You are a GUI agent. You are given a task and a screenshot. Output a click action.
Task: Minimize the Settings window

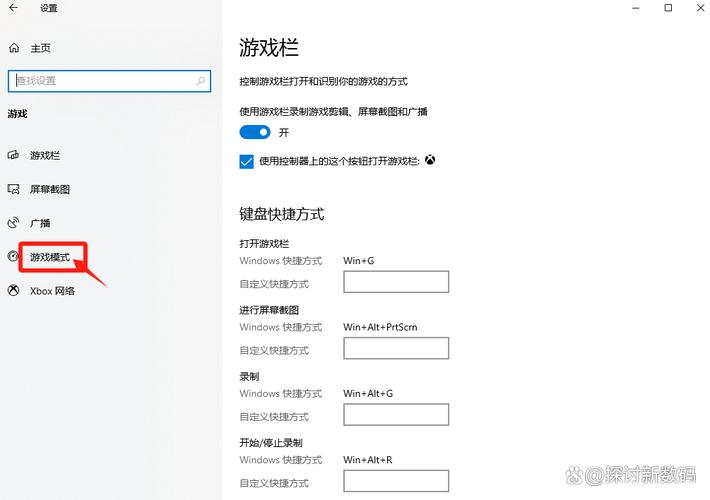pos(636,8)
